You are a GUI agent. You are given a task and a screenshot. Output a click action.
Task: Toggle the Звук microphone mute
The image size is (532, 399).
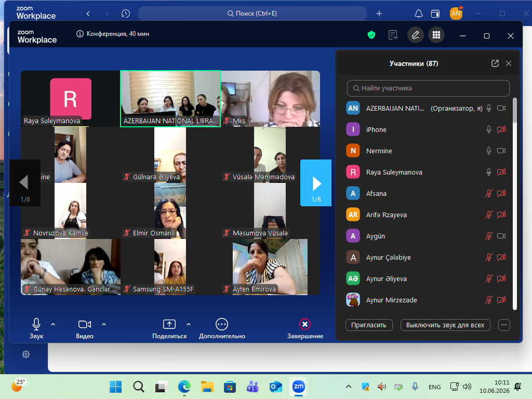[x=36, y=324]
